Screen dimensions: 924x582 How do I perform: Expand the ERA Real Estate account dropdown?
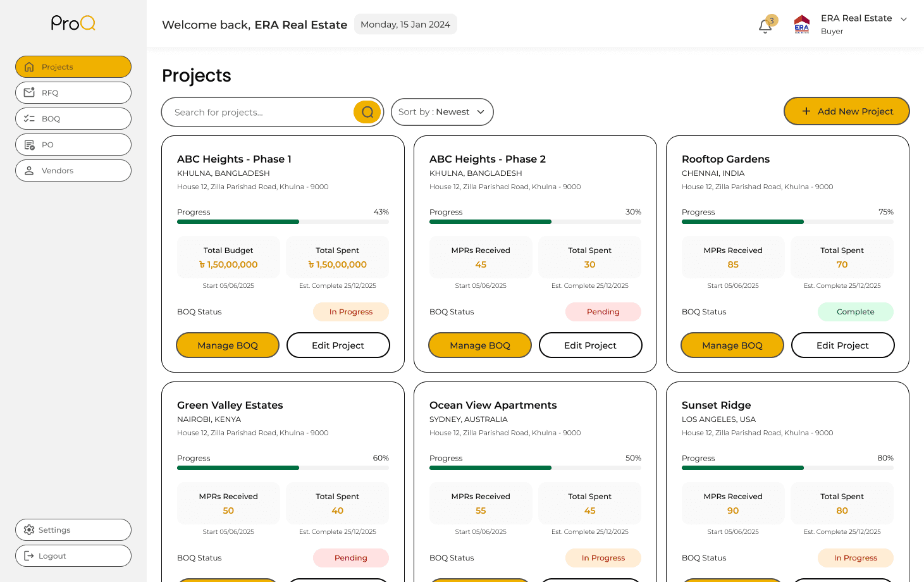904,19
